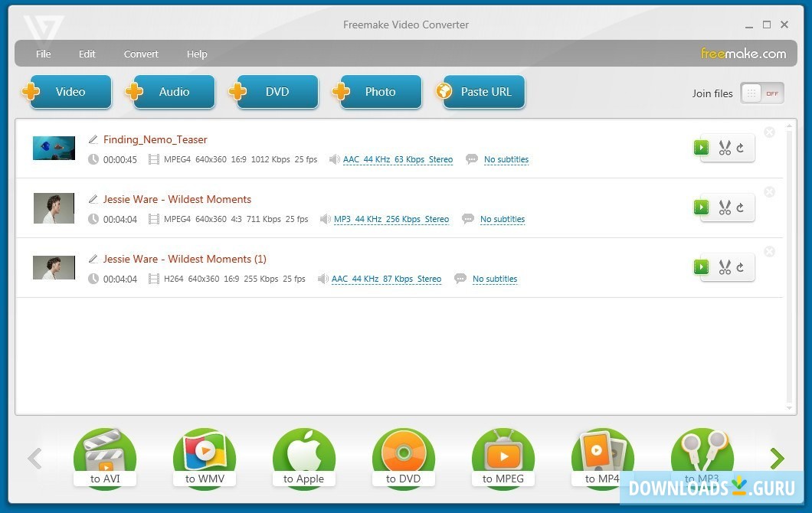Click the 00:00:45 duration text

click(120, 159)
